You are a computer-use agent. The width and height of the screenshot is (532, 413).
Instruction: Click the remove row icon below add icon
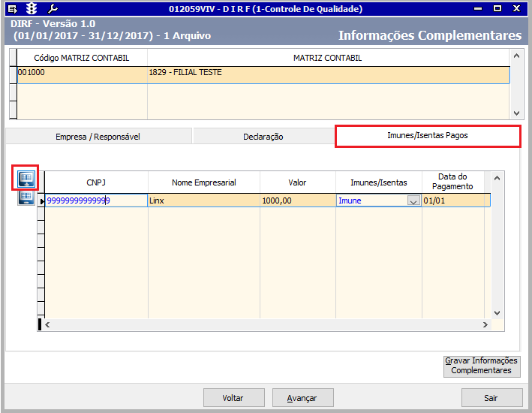[x=26, y=197]
